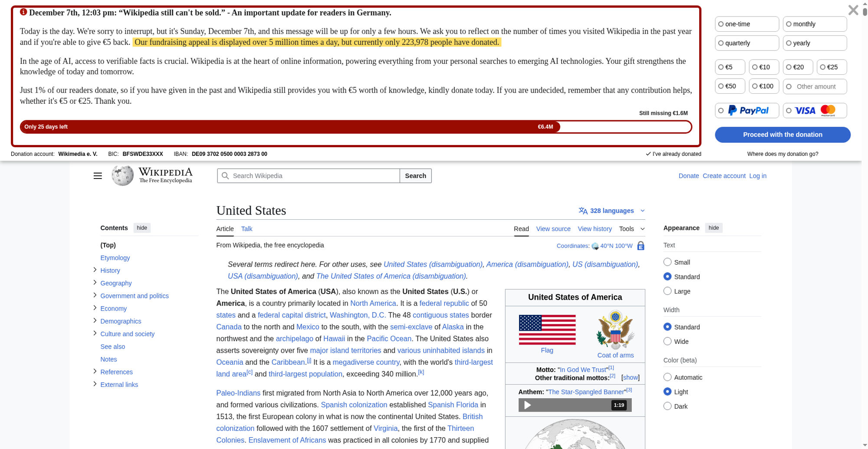Play the Star-Spangled Banner anthem audio

(x=527, y=405)
